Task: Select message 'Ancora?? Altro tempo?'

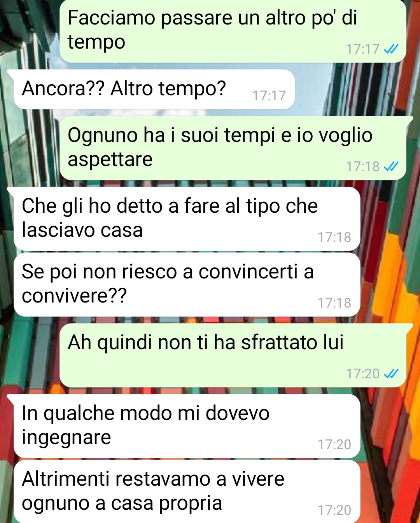Action: click(154, 89)
